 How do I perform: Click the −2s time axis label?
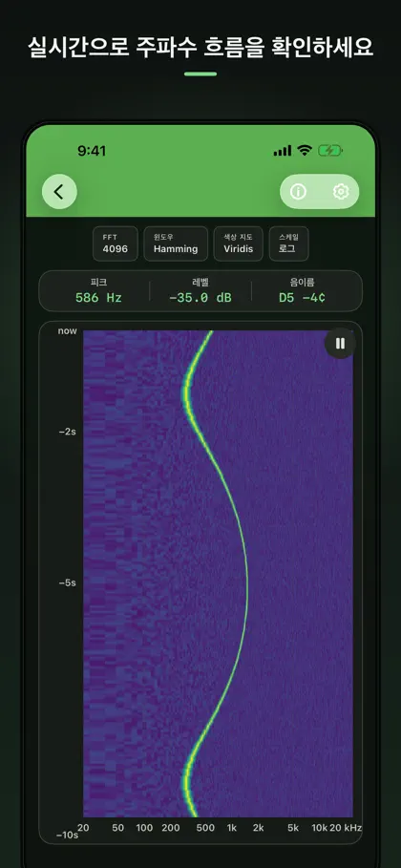(x=67, y=432)
